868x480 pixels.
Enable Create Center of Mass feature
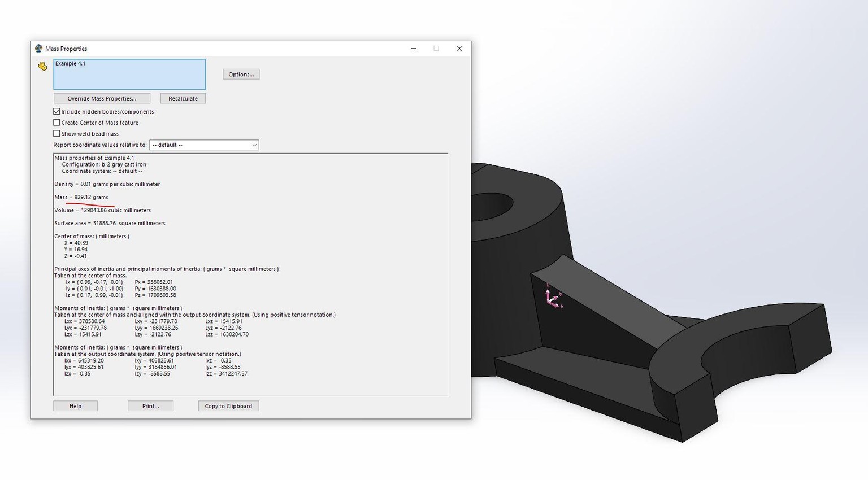coord(57,123)
